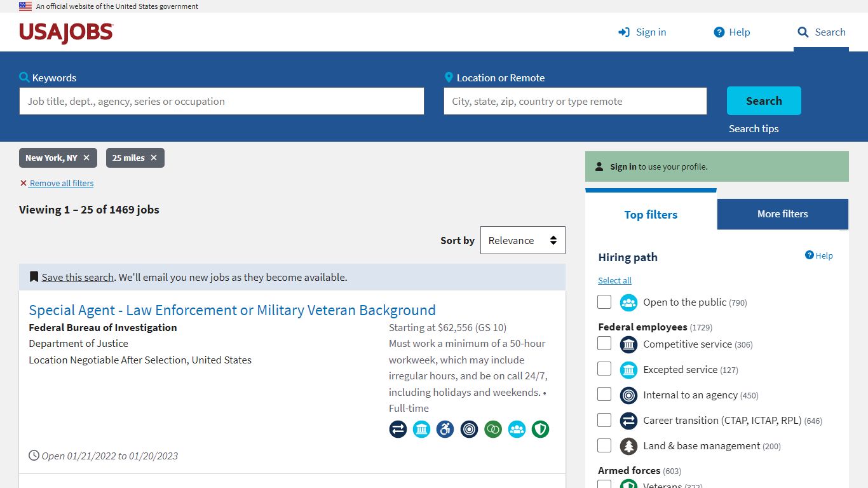The height and width of the screenshot is (488, 868).
Task: Click Sign in link in profile banner
Action: click(623, 166)
